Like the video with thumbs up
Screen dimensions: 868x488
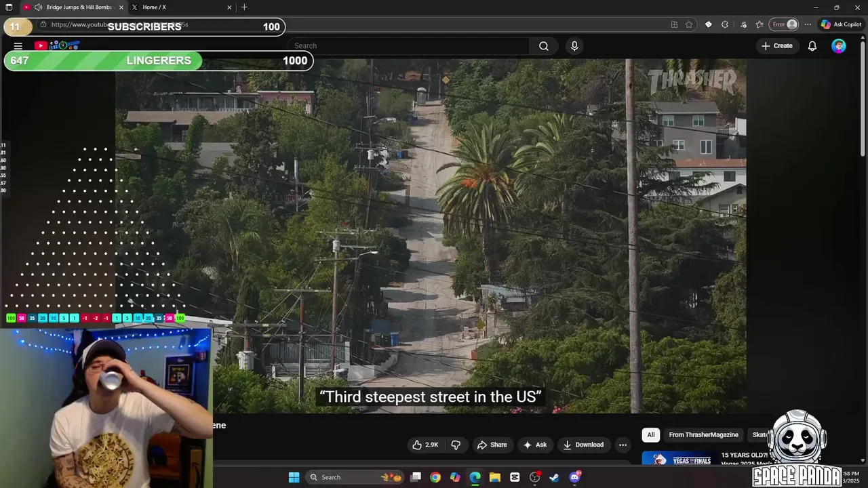pyautogui.click(x=425, y=445)
